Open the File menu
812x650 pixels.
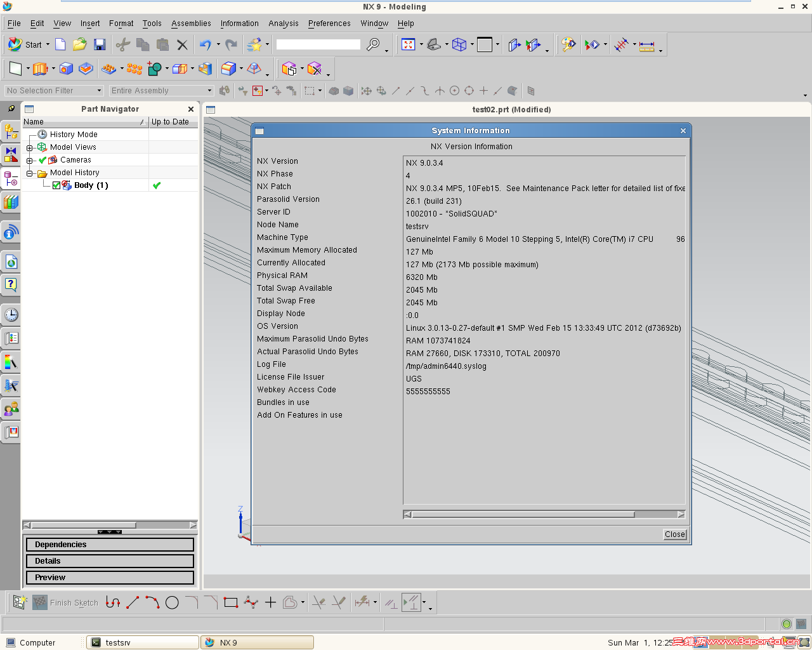click(14, 23)
